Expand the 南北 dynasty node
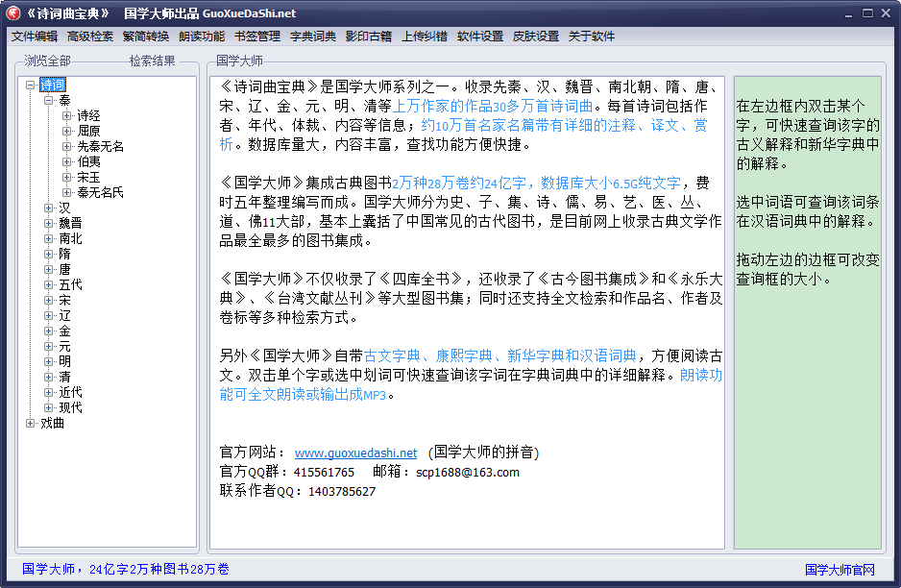The height and width of the screenshot is (588, 901). [x=49, y=238]
